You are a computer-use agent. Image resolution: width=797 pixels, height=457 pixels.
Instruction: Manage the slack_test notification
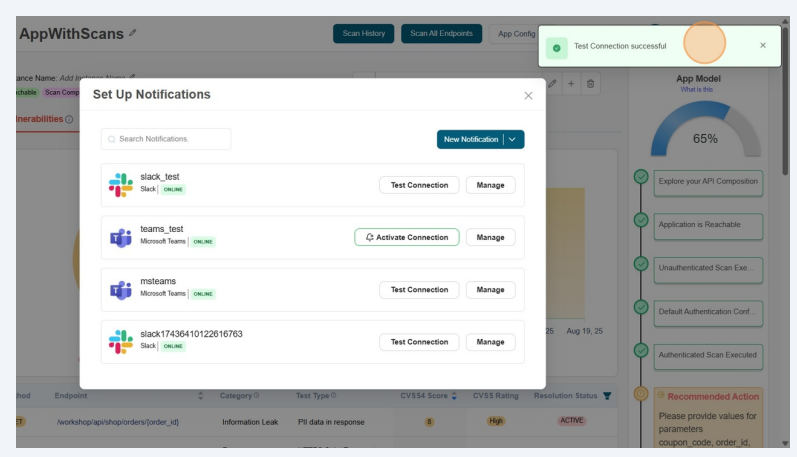click(x=490, y=185)
